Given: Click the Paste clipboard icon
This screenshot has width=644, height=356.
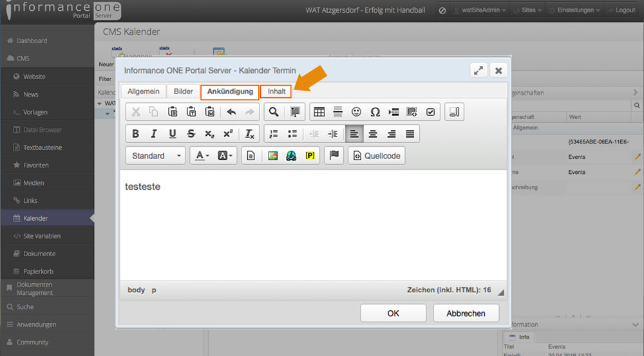Looking at the screenshot, I should [x=173, y=111].
